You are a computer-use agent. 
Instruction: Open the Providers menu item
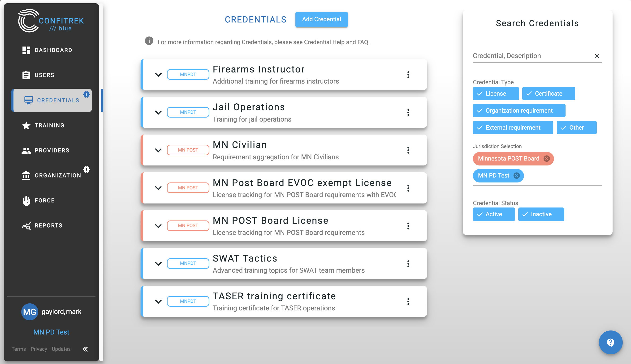(x=52, y=151)
